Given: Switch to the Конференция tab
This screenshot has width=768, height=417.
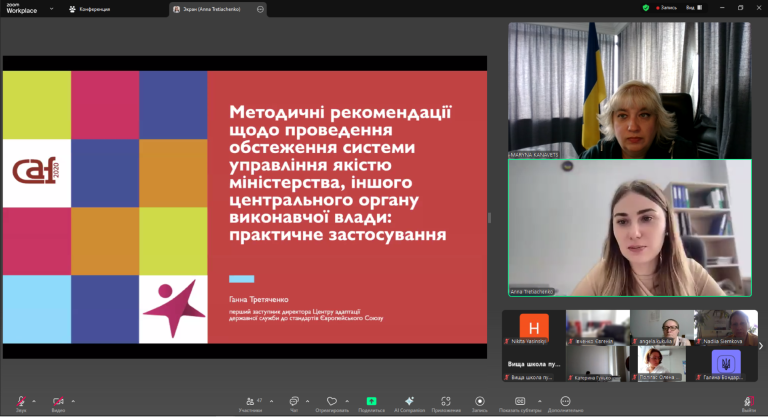Looking at the screenshot, I should pyautogui.click(x=90, y=9).
